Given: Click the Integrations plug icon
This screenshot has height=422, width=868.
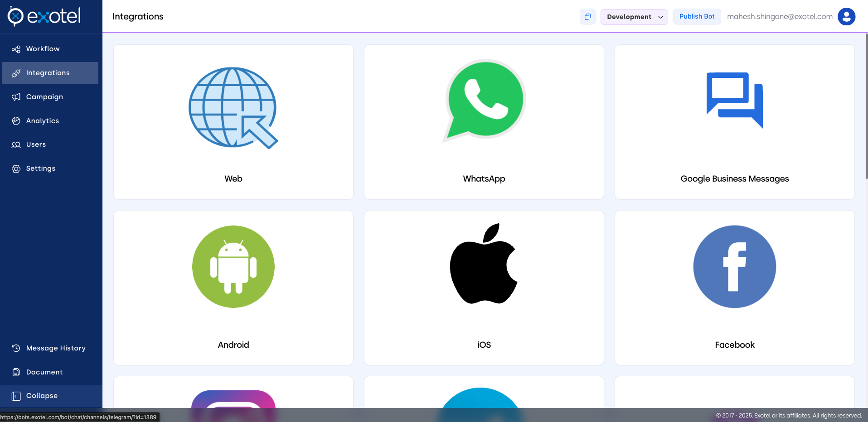Looking at the screenshot, I should pos(16,73).
